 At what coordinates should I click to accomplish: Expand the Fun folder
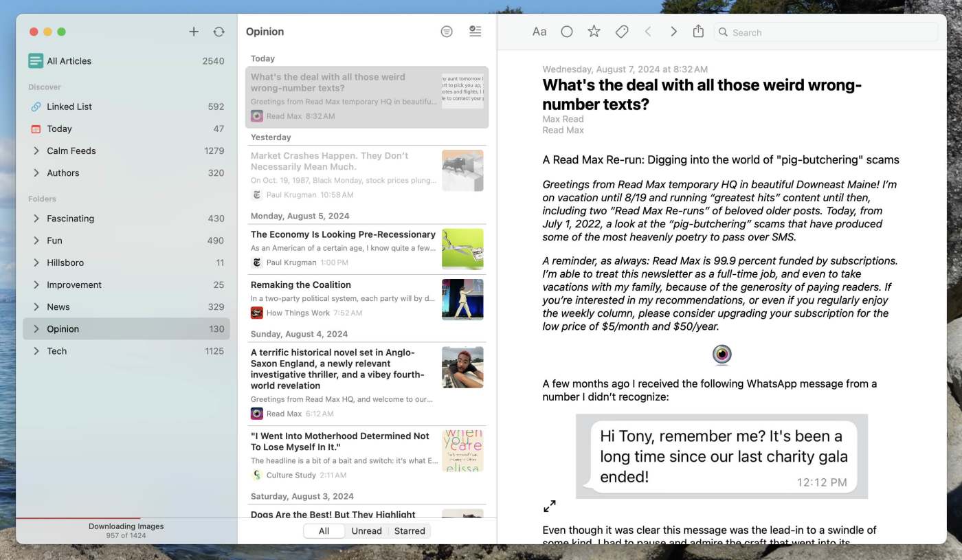tap(36, 240)
